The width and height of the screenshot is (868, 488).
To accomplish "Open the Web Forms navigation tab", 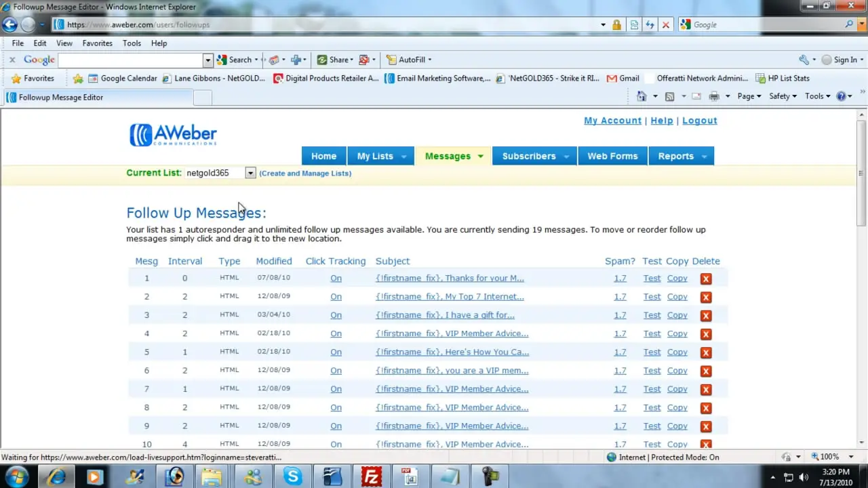I will (x=612, y=156).
